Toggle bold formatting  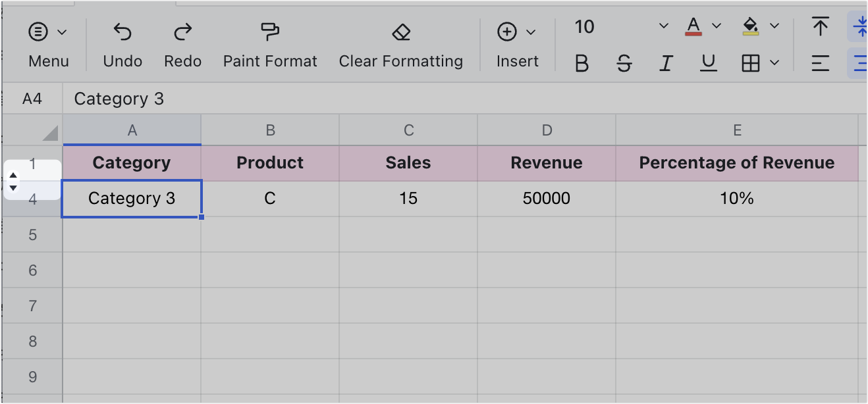582,63
